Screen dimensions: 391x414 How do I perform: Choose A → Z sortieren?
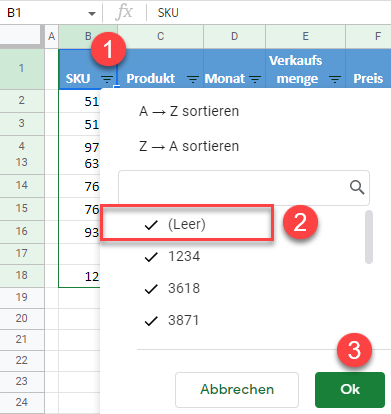coord(189,111)
